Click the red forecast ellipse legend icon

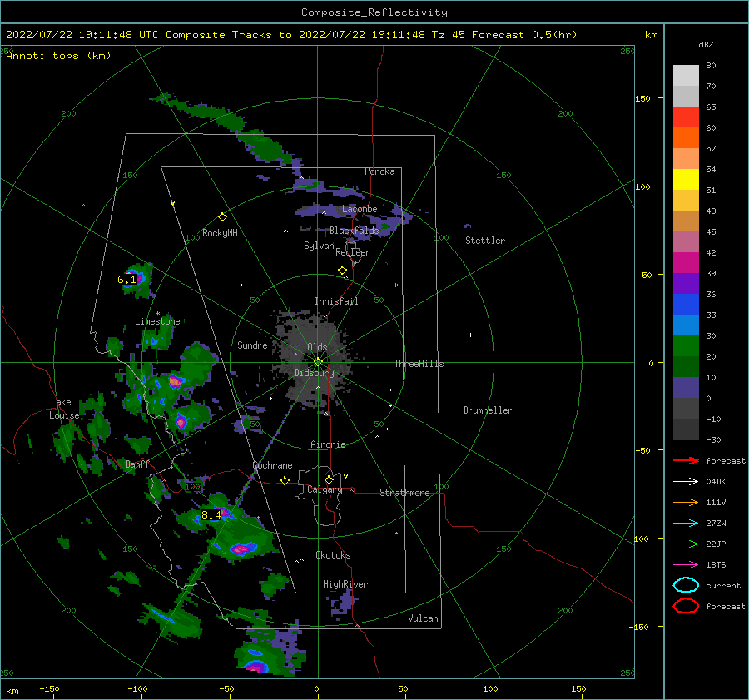686,606
